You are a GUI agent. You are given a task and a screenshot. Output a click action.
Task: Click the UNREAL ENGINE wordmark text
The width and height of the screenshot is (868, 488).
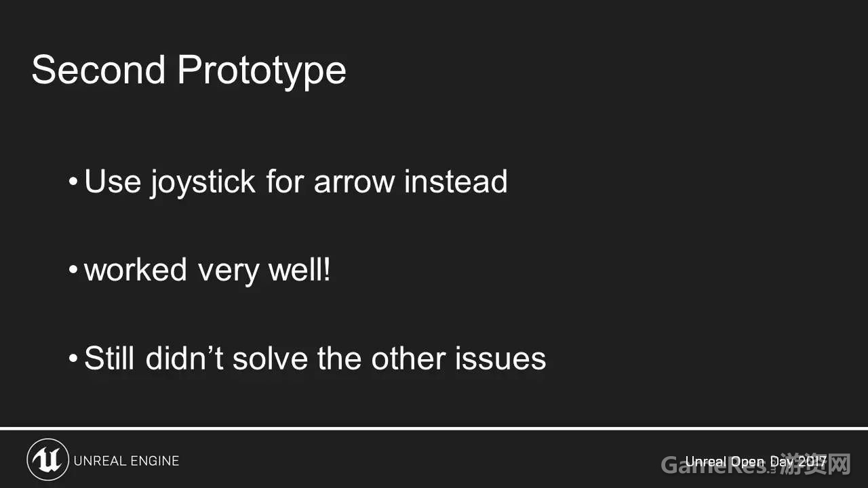pos(126,461)
